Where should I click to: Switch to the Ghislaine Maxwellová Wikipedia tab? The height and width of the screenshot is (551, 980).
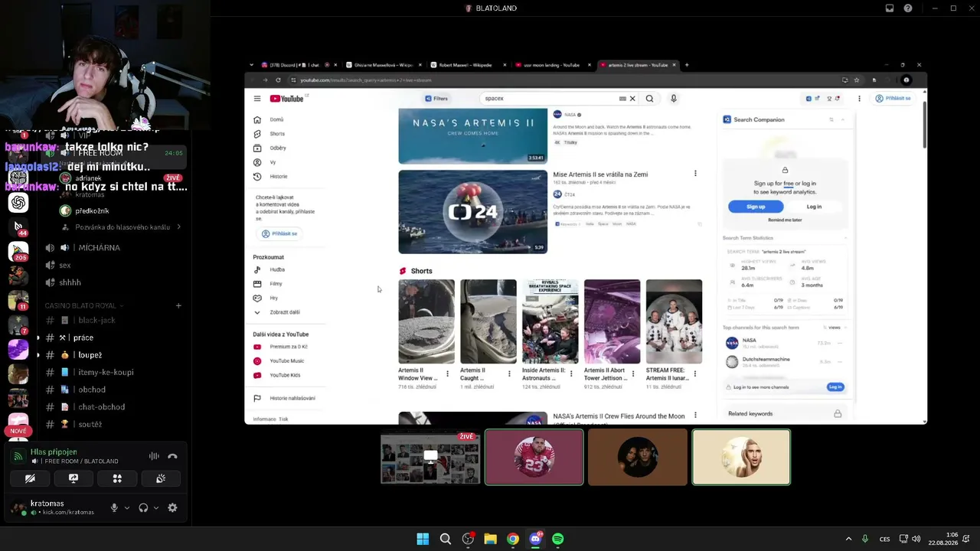381,65
